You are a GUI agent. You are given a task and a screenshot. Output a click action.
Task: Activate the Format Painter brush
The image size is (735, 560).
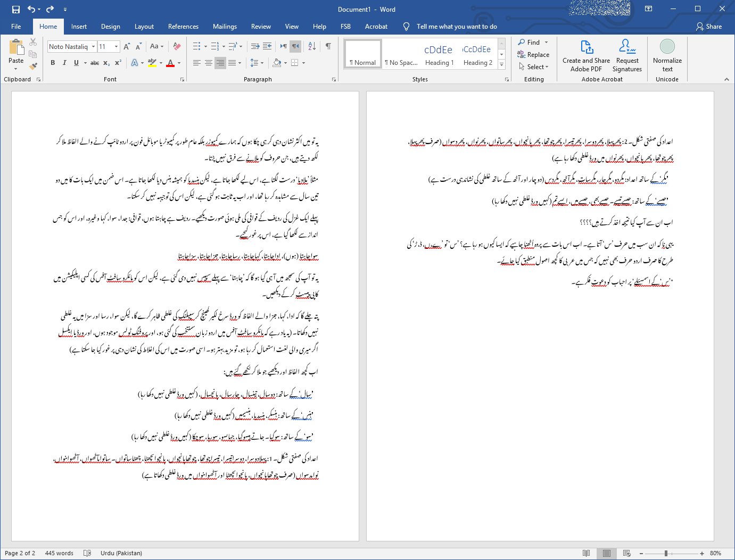click(x=33, y=66)
